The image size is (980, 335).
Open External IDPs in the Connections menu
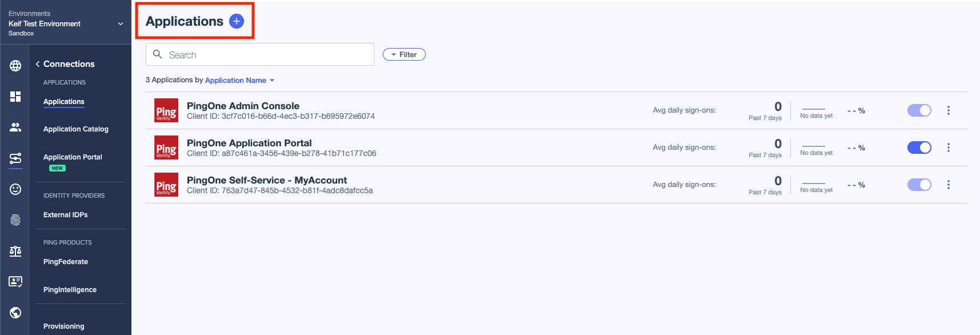tap(66, 215)
